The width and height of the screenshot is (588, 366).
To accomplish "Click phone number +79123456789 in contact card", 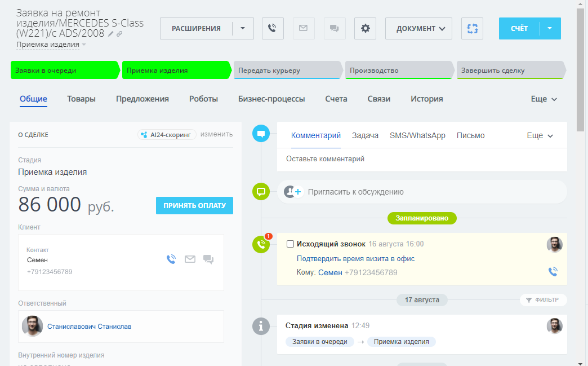I will [x=50, y=272].
